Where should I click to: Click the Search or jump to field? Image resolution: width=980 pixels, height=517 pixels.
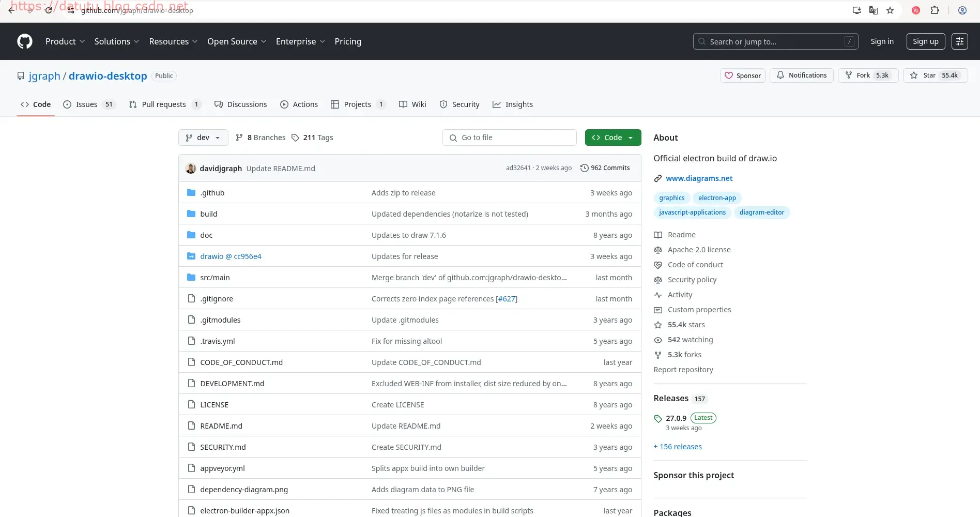(775, 41)
